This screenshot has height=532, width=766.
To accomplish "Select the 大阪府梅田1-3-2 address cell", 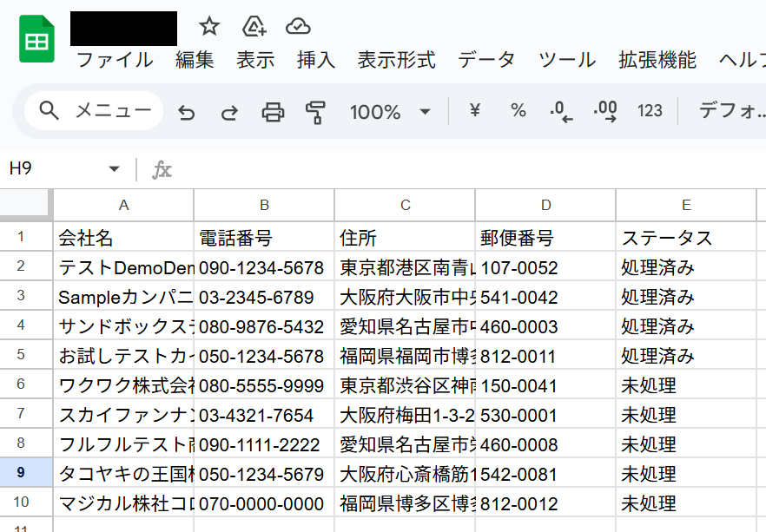I will click(x=405, y=414).
